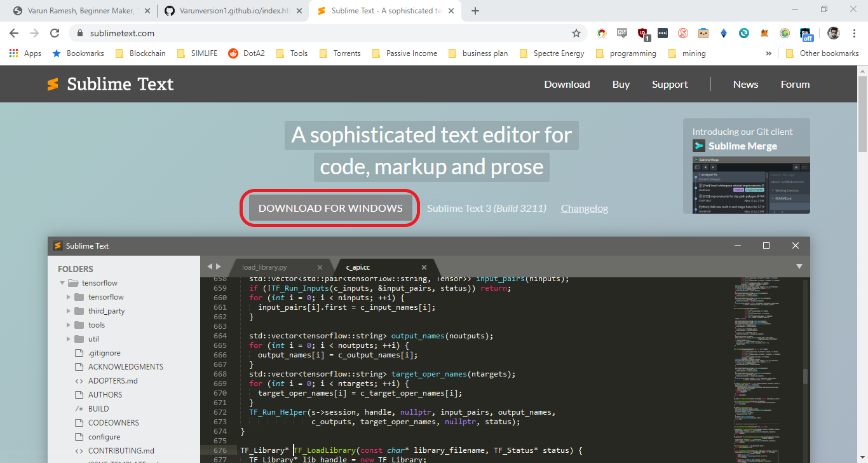
Task: Open the Chrome profile avatar
Action: (833, 33)
